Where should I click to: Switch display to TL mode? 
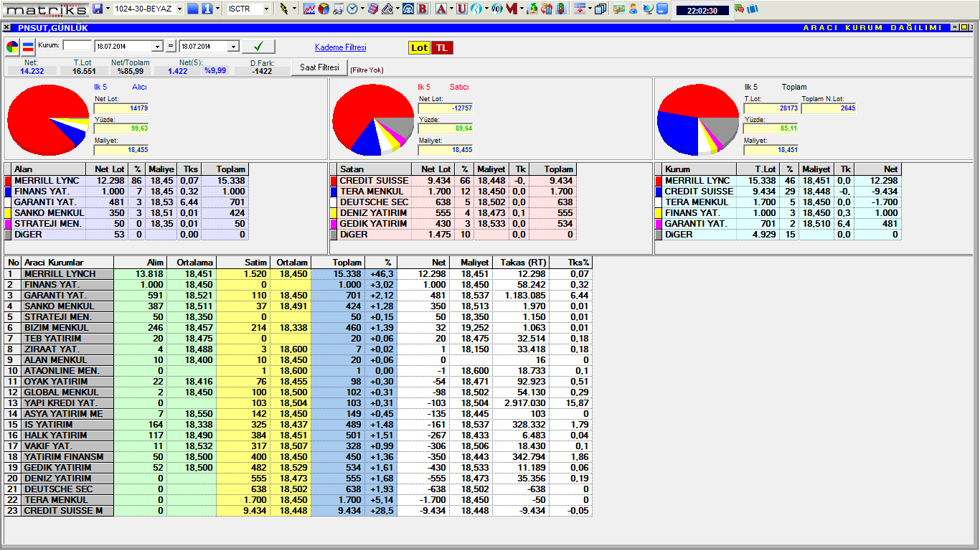pyautogui.click(x=442, y=47)
